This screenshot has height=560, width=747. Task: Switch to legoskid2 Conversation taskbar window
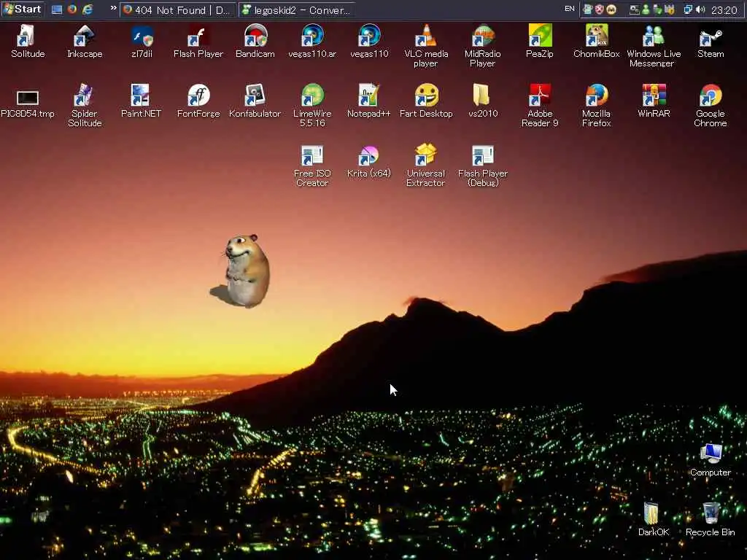tap(296, 9)
